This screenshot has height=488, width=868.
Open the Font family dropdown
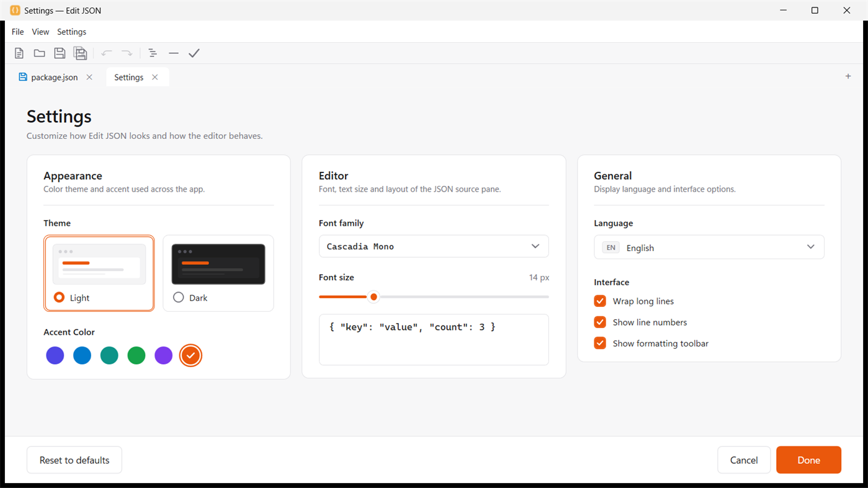point(434,246)
